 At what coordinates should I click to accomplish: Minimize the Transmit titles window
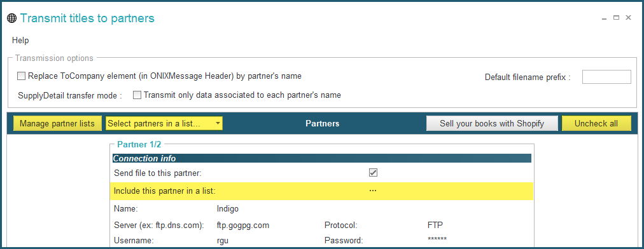[x=604, y=18]
